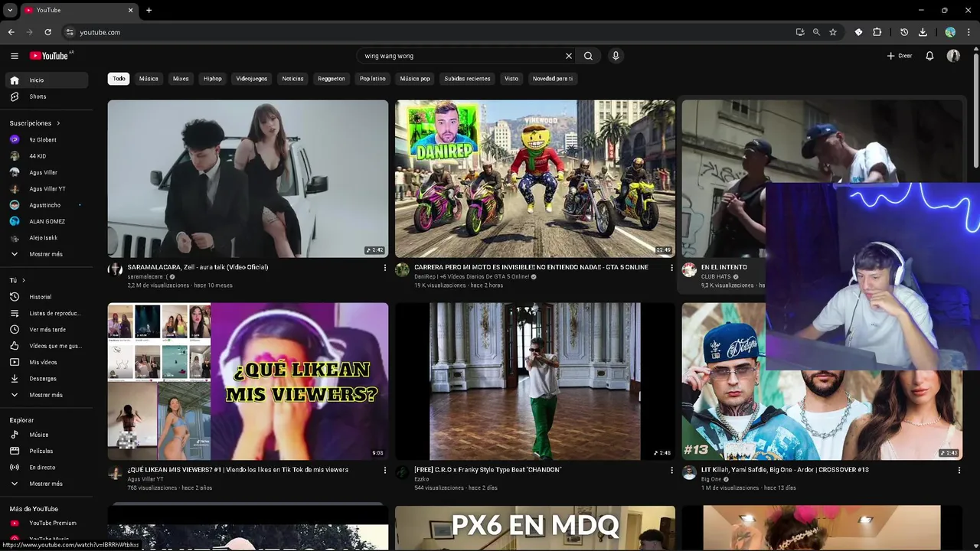The height and width of the screenshot is (551, 980).
Task: Select the Mixes filter chip
Action: [x=181, y=79]
